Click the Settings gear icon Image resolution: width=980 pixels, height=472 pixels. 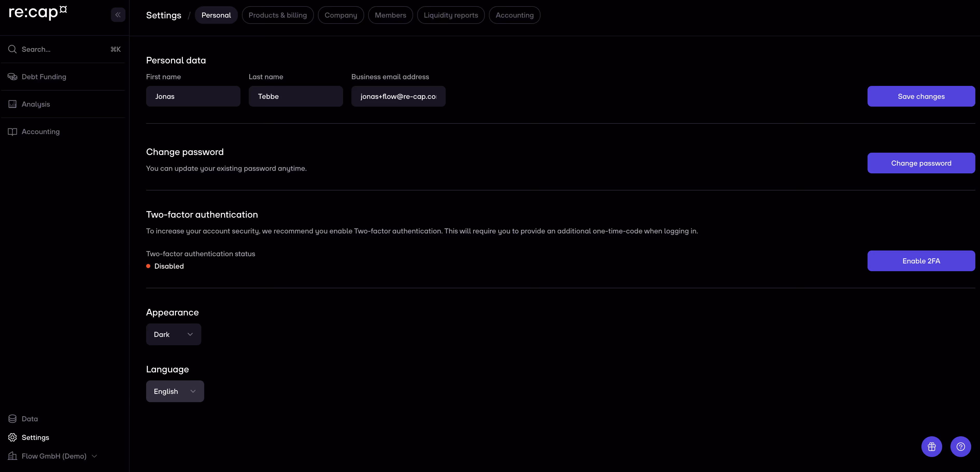12,437
